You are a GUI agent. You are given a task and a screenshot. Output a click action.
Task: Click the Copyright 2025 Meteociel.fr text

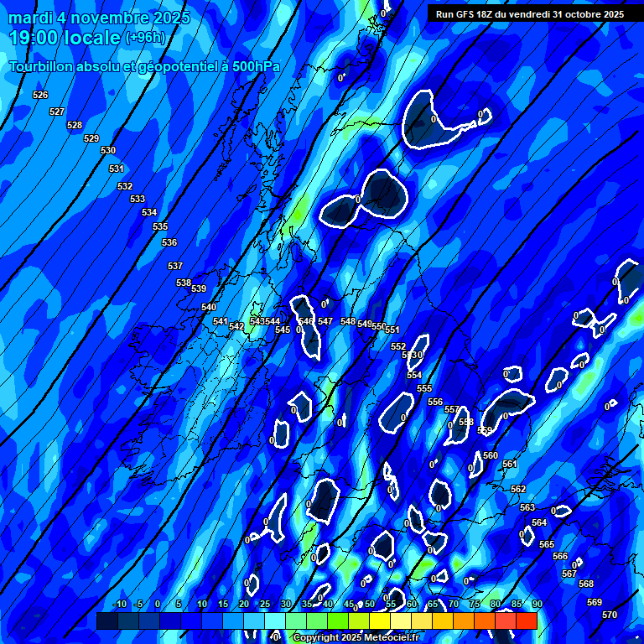coord(357,638)
